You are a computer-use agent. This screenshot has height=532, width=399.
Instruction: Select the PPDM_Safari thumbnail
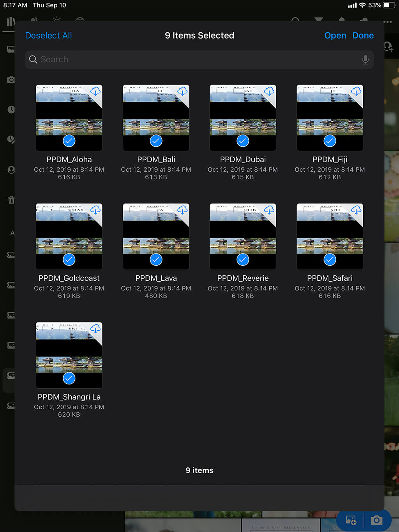[330, 236]
